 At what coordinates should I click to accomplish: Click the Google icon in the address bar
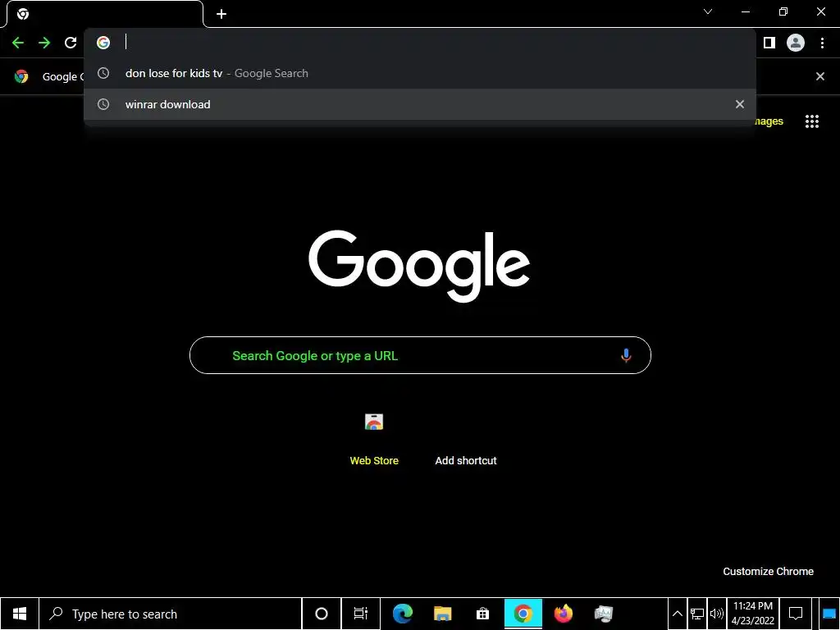click(103, 43)
